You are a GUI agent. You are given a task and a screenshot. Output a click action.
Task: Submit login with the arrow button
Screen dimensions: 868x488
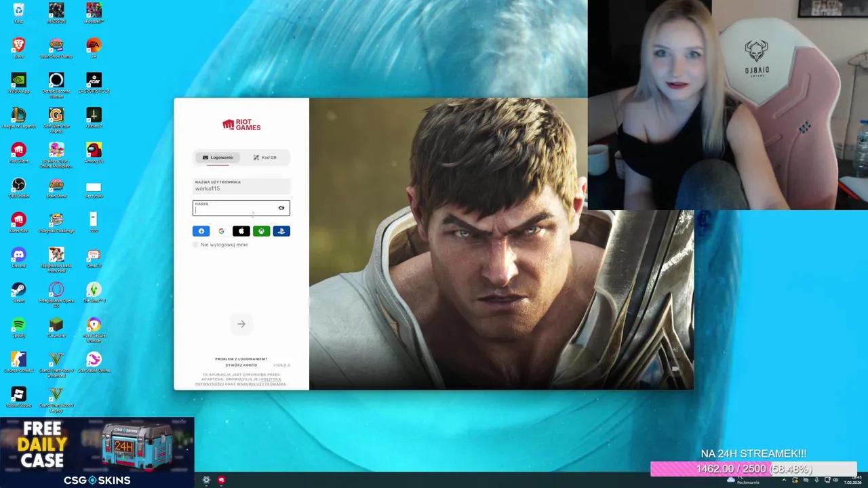[x=241, y=324]
